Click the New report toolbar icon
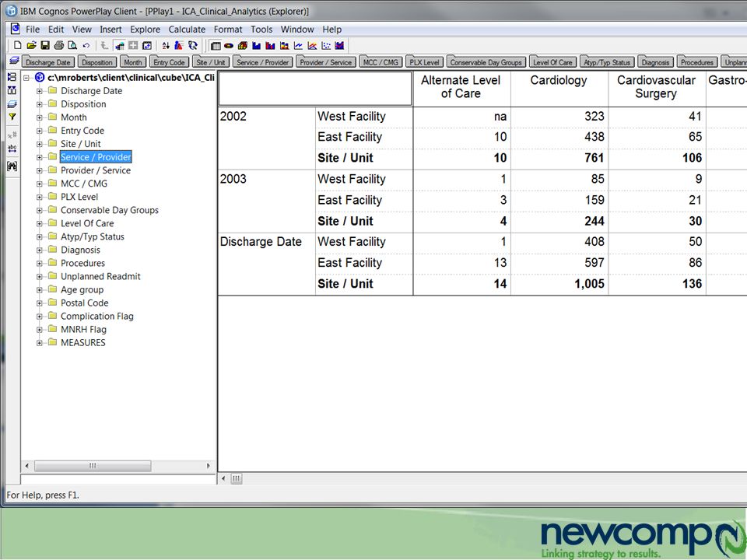The image size is (747, 560). (x=18, y=46)
